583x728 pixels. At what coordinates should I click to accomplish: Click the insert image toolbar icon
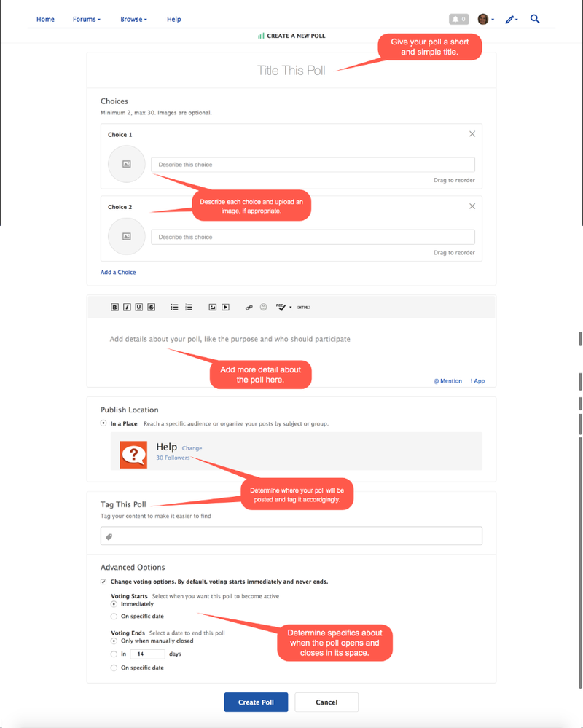(x=212, y=308)
